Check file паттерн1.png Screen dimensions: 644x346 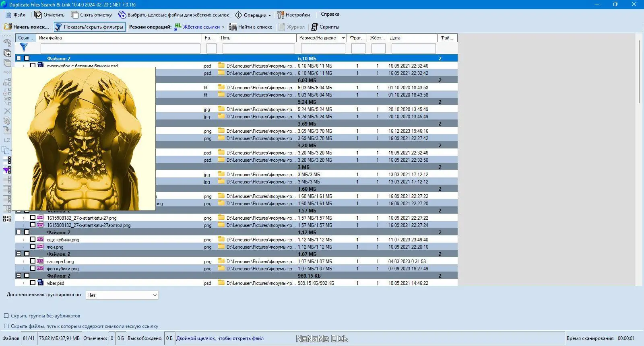tap(33, 261)
